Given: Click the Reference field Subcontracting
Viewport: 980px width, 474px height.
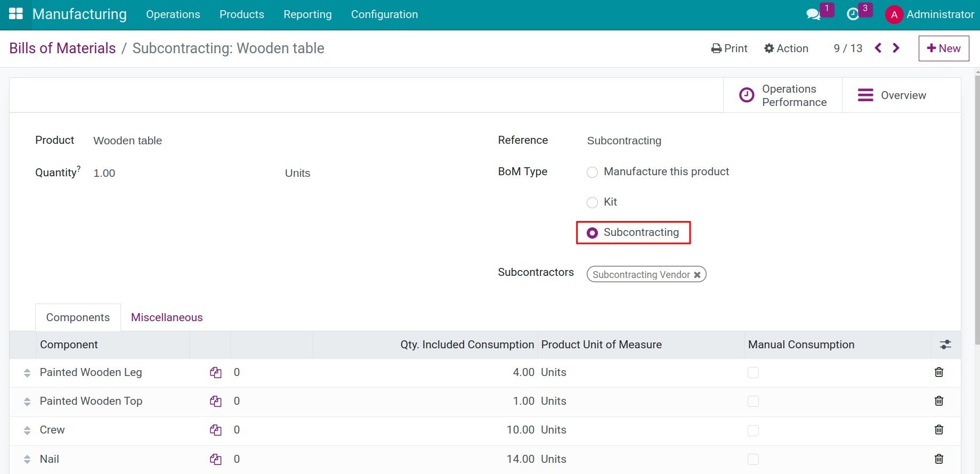Looking at the screenshot, I should point(624,141).
